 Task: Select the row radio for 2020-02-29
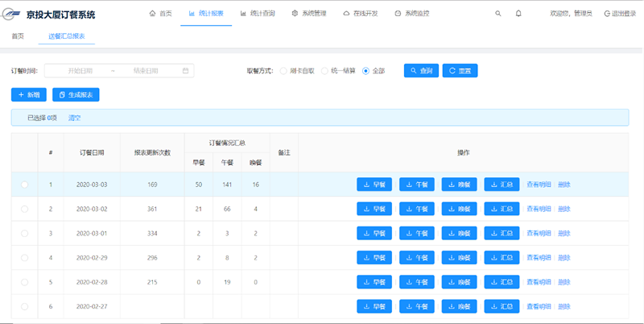25,258
